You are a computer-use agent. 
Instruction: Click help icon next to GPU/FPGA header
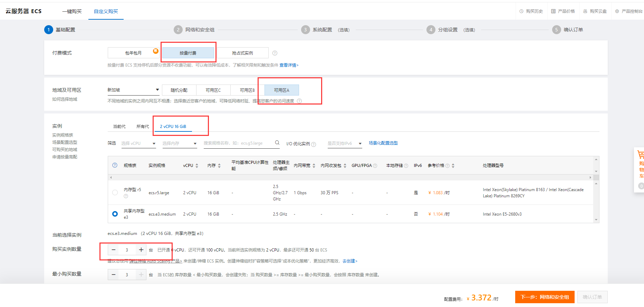[x=375, y=166]
